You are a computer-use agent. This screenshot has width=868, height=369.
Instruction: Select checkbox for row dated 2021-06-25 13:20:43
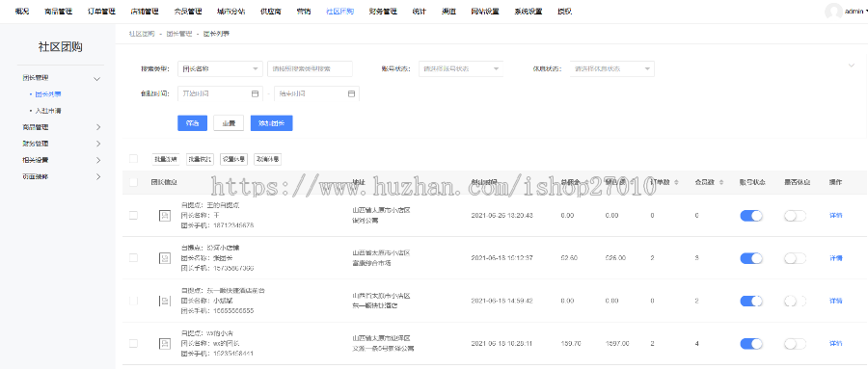(133, 215)
